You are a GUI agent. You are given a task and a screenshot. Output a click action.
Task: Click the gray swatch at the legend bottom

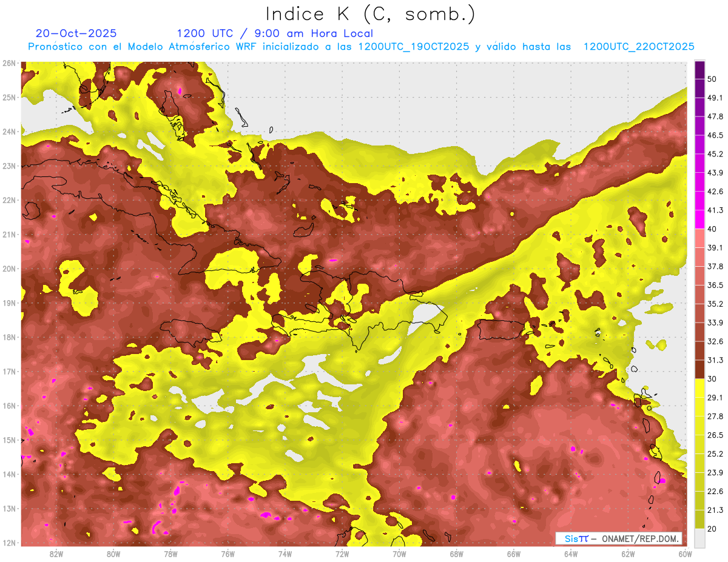[x=699, y=537]
